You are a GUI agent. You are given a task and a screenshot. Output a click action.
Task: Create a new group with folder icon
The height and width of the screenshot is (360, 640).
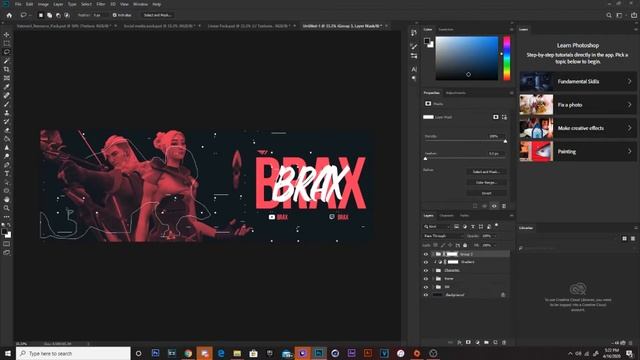(x=486, y=342)
